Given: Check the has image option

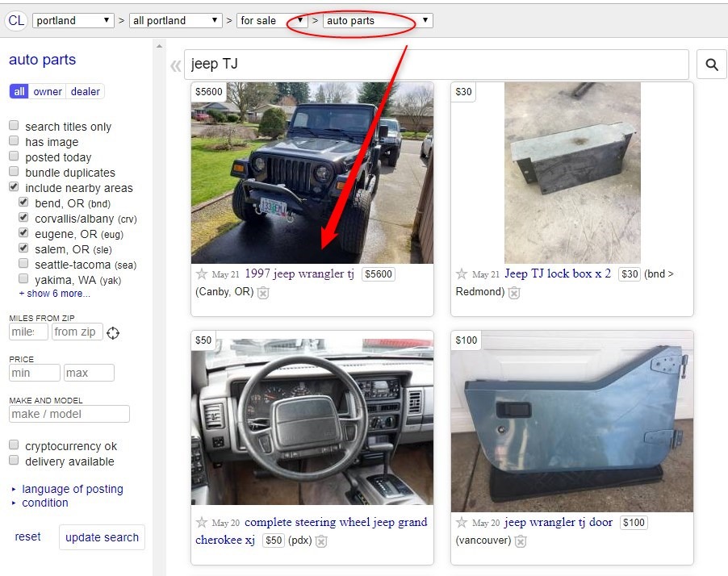Looking at the screenshot, I should (x=14, y=141).
